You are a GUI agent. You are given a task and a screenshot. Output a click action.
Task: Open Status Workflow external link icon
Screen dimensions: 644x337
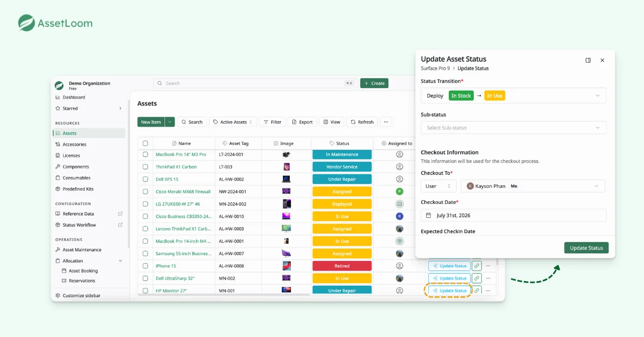click(x=120, y=225)
